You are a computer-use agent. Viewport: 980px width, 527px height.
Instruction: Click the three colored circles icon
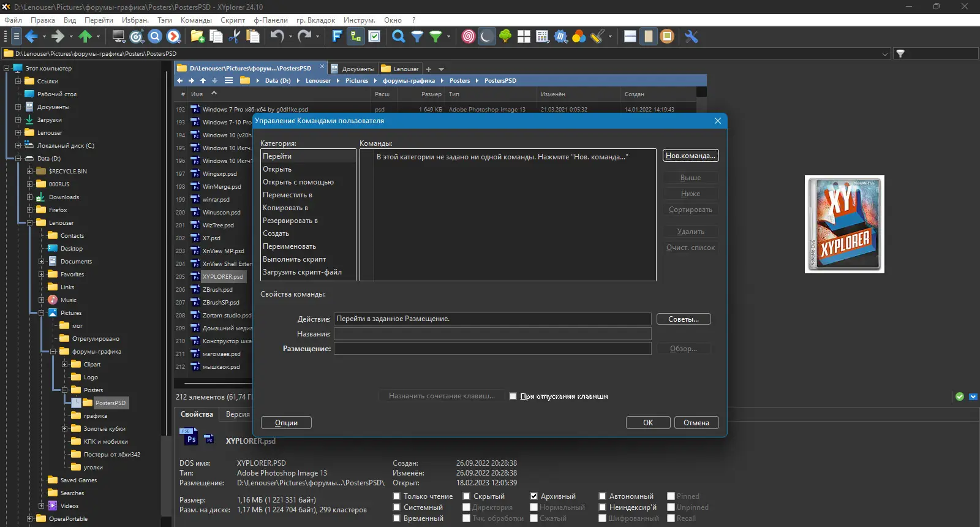(x=579, y=37)
